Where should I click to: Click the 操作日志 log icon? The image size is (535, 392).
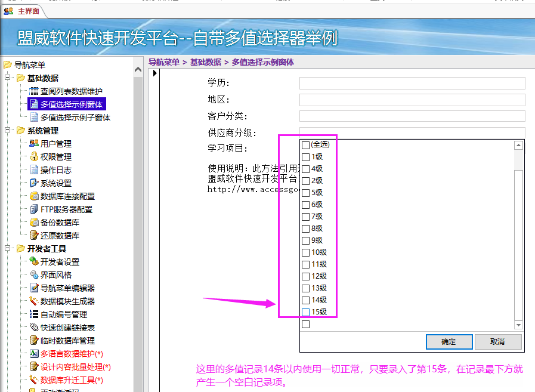click(x=34, y=169)
